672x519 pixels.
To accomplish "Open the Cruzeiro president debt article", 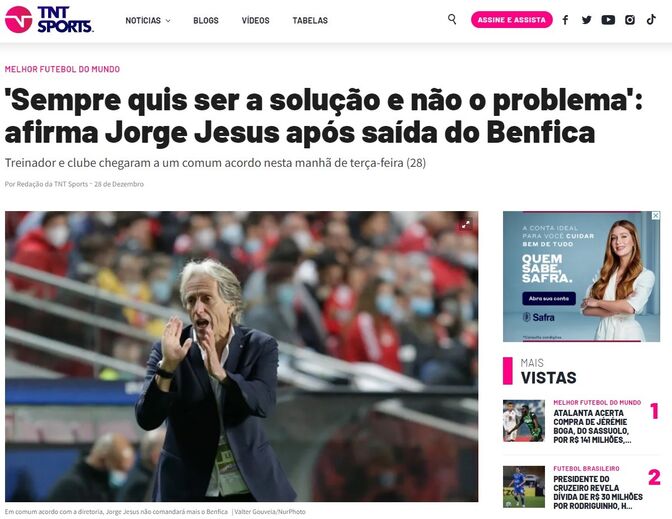I will click(x=597, y=492).
